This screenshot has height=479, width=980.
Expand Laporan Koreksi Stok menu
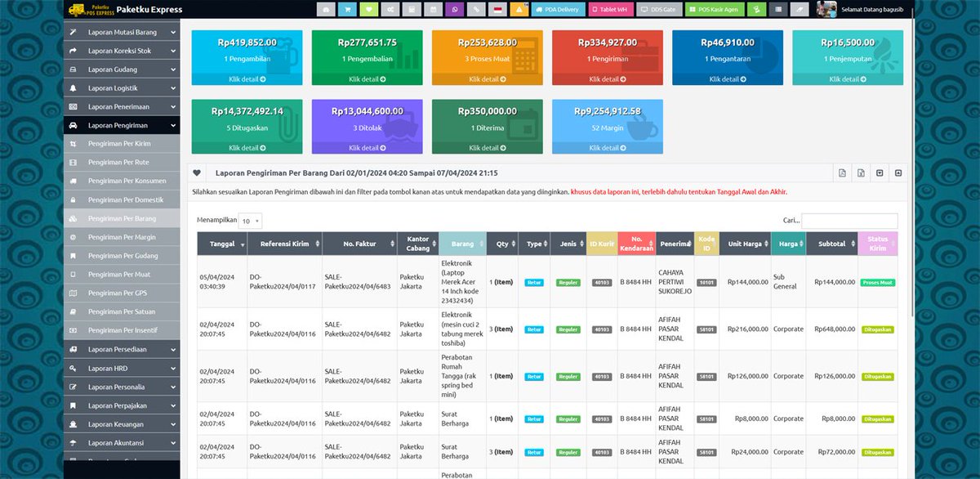pyautogui.click(x=122, y=51)
